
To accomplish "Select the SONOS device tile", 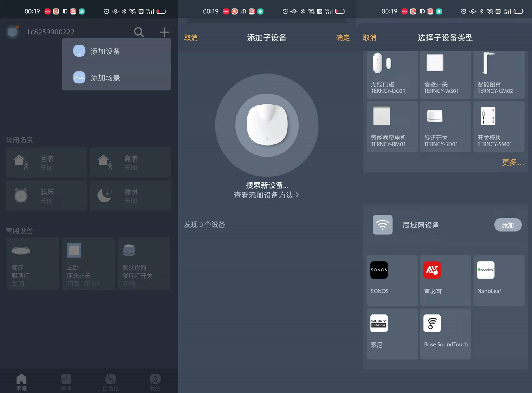I will tap(392, 280).
